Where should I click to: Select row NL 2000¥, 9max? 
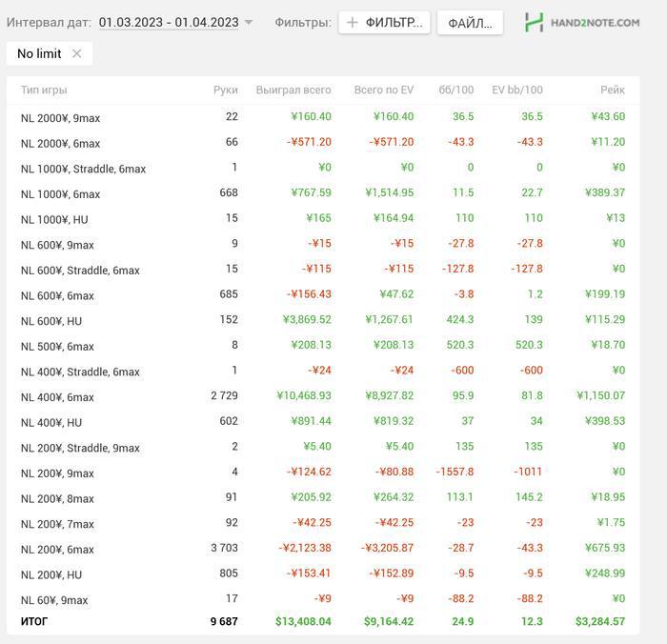[x=323, y=117]
